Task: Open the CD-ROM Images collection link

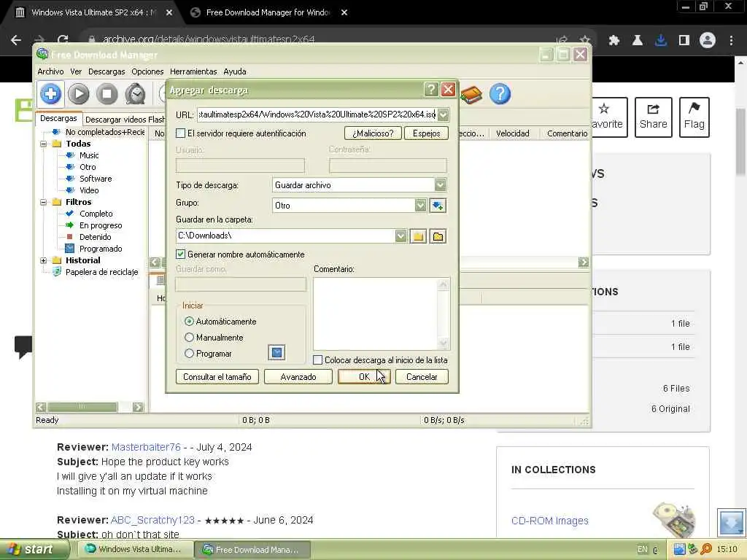Action: click(x=550, y=521)
